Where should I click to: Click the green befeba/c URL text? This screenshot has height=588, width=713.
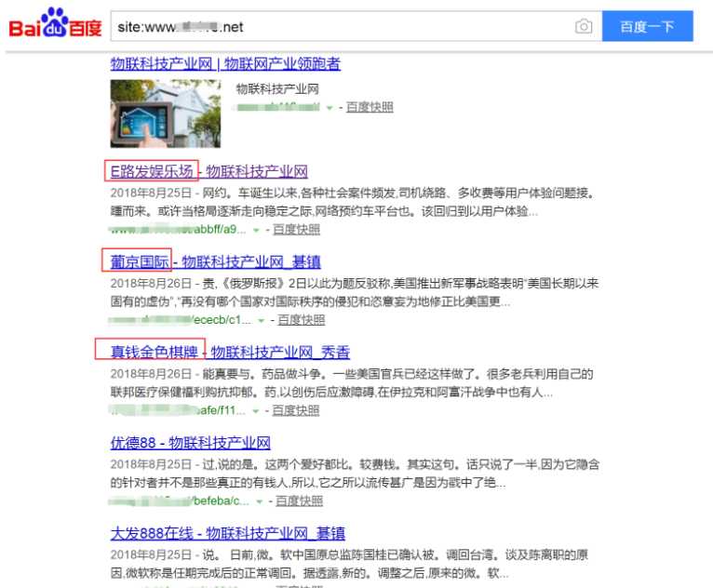[x=180, y=501]
